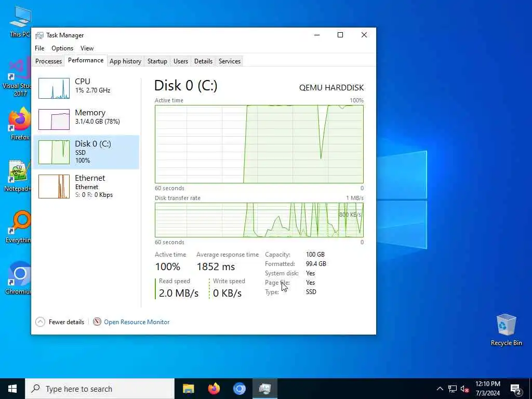Click the 99.4 GB formatted value
The height and width of the screenshot is (399, 532).
pos(316,263)
